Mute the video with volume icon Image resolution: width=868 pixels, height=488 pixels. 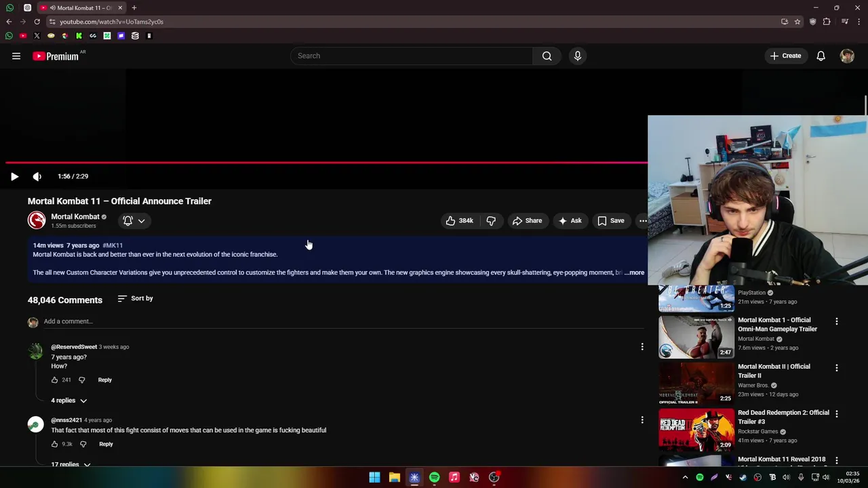click(37, 176)
